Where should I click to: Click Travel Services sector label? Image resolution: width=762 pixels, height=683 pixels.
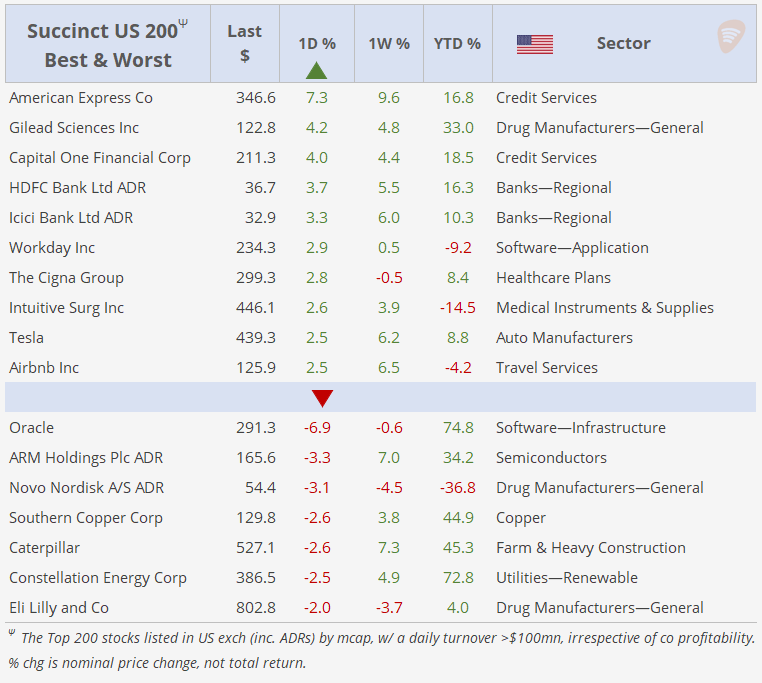pos(547,368)
